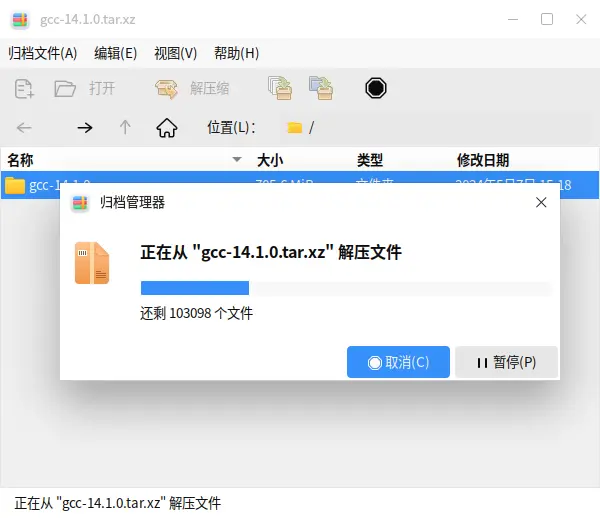Viewport: 600px width, 518px height.
Task: Maximize the gcc-14.1.0.tar.xz window
Action: pyautogui.click(x=547, y=19)
